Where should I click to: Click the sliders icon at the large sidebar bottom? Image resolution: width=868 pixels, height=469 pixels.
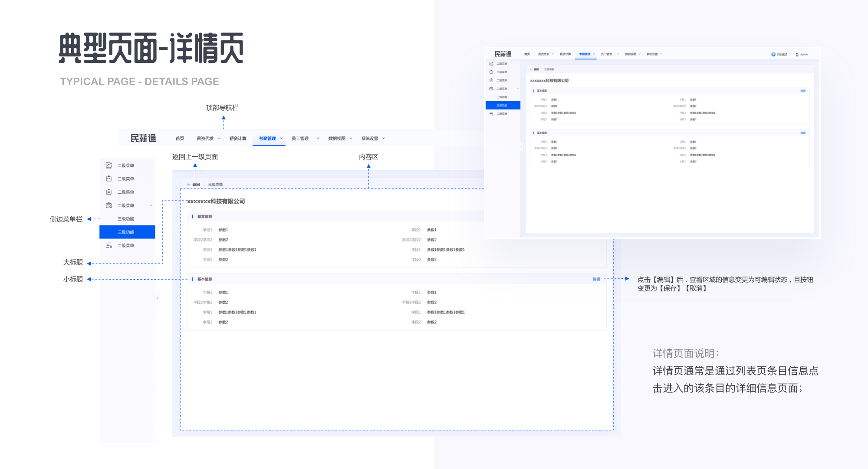pyautogui.click(x=109, y=245)
